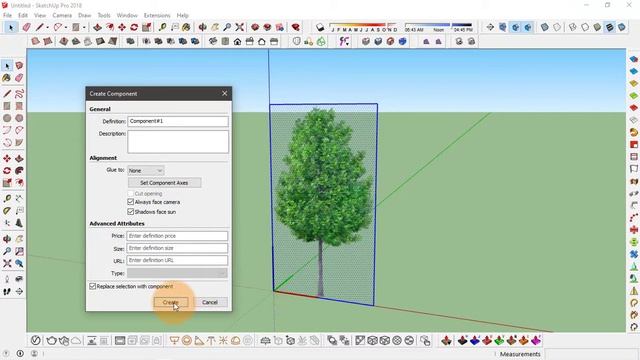Image resolution: width=640 pixels, height=360 pixels.
Task: Open the Edit menu
Action: click(23, 15)
